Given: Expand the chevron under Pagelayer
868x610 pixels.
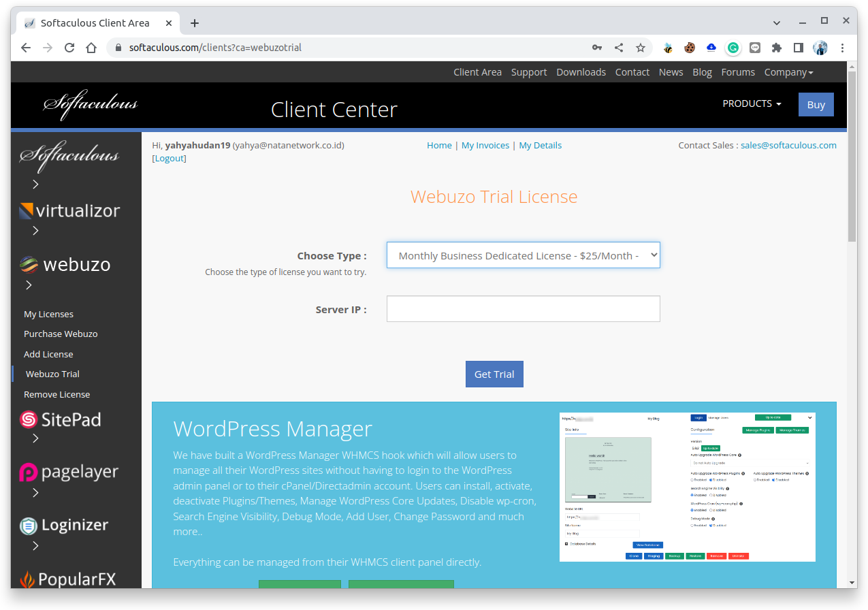Looking at the screenshot, I should (x=35, y=492).
